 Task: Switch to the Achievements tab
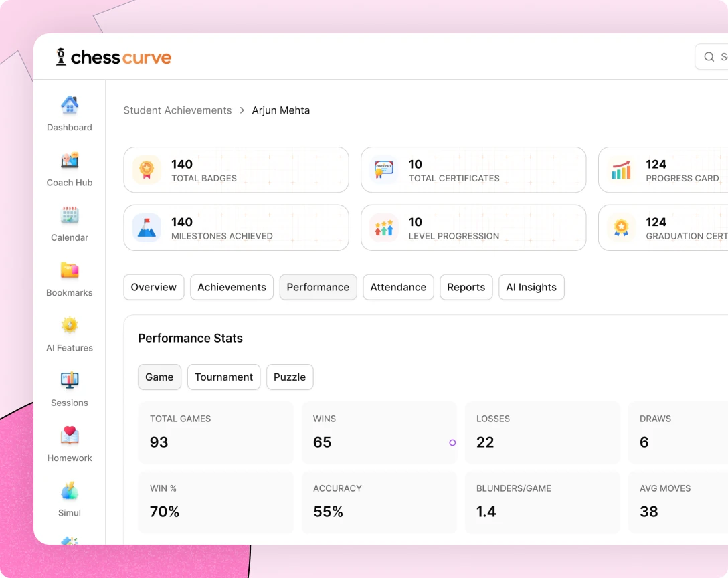(232, 288)
